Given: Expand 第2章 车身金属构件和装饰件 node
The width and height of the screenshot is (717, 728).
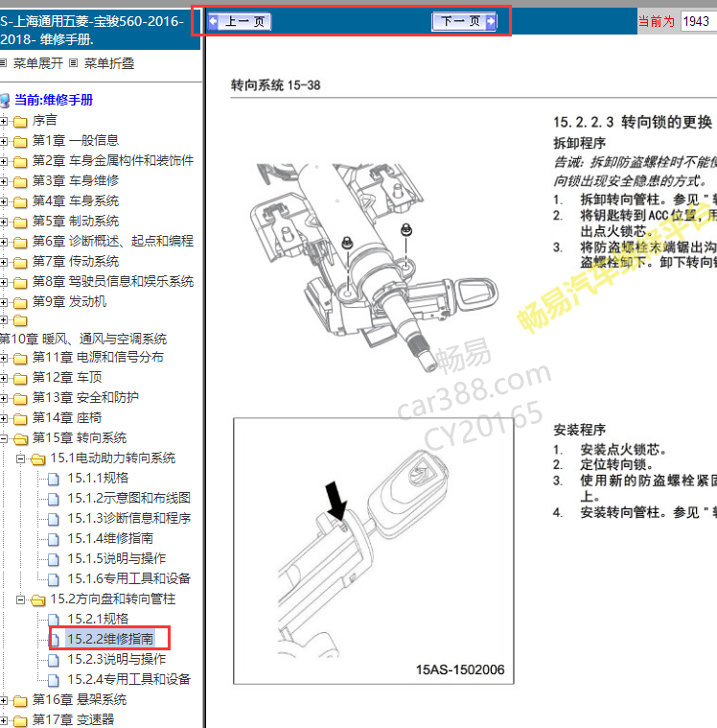Looking at the screenshot, I should (4, 161).
